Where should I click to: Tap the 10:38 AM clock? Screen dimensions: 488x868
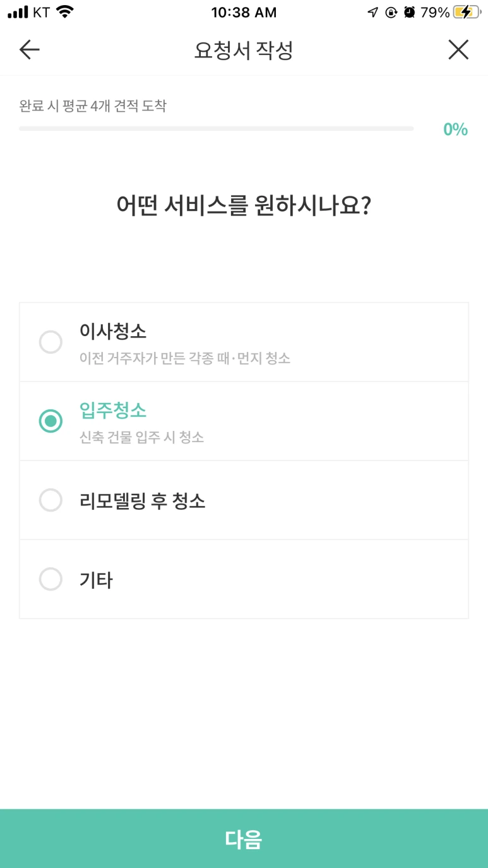tap(244, 12)
